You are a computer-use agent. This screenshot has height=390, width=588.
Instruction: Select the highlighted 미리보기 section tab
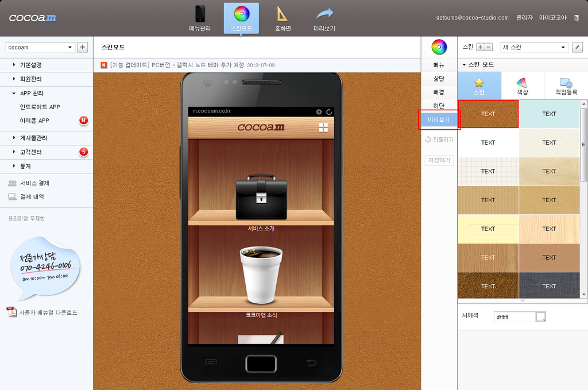[x=439, y=119]
